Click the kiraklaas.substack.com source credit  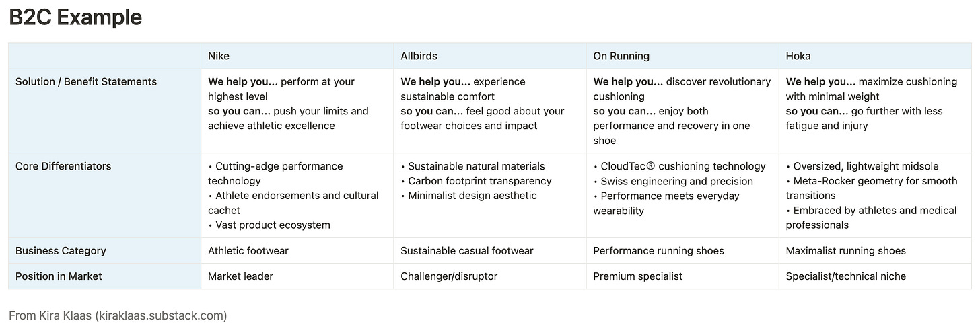click(x=118, y=315)
